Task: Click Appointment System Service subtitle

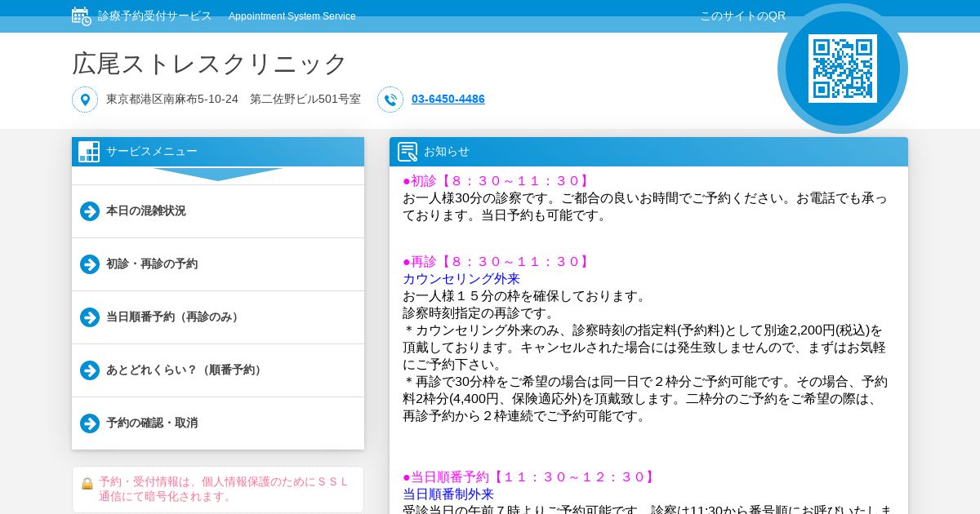Action: [x=292, y=16]
